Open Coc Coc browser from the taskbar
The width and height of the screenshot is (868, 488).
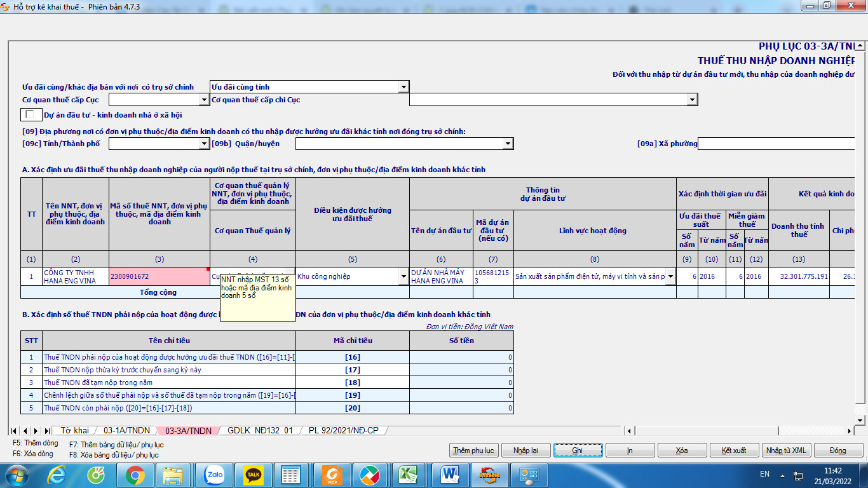click(x=97, y=475)
